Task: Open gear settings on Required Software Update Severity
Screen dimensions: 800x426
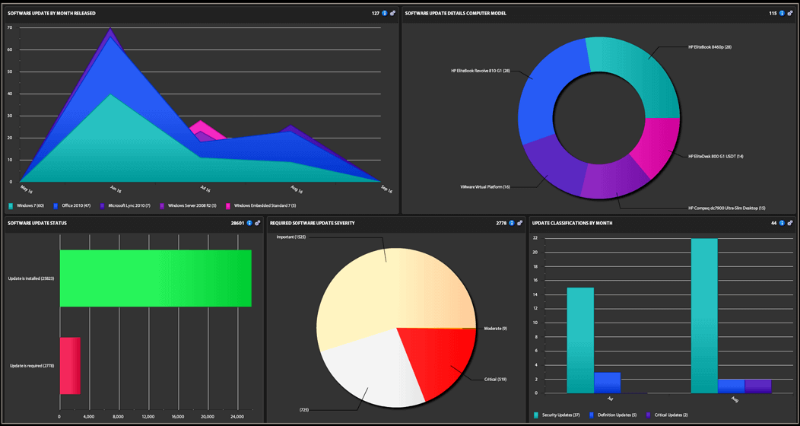Action: pos(519,223)
